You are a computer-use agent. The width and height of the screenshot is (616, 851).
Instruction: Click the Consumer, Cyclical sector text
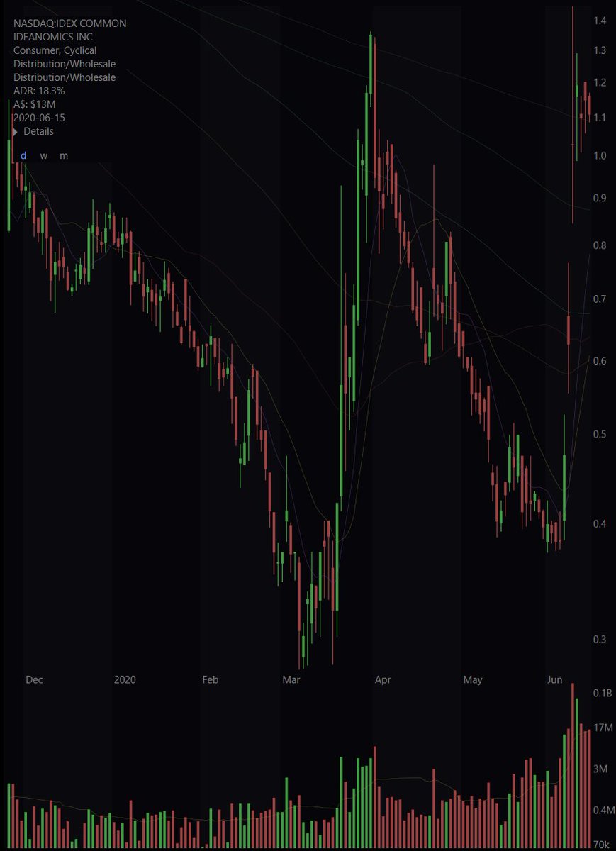[55, 50]
